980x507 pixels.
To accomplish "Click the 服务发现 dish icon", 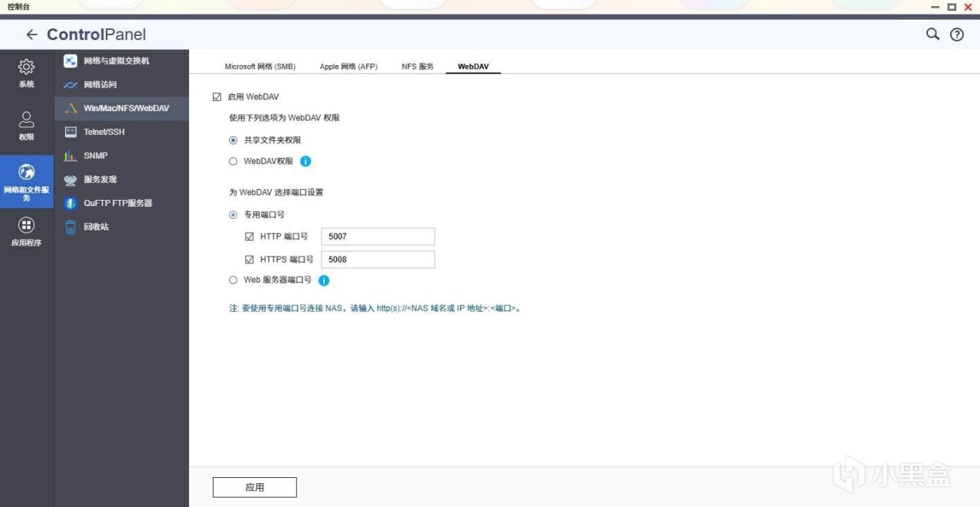I will point(70,179).
